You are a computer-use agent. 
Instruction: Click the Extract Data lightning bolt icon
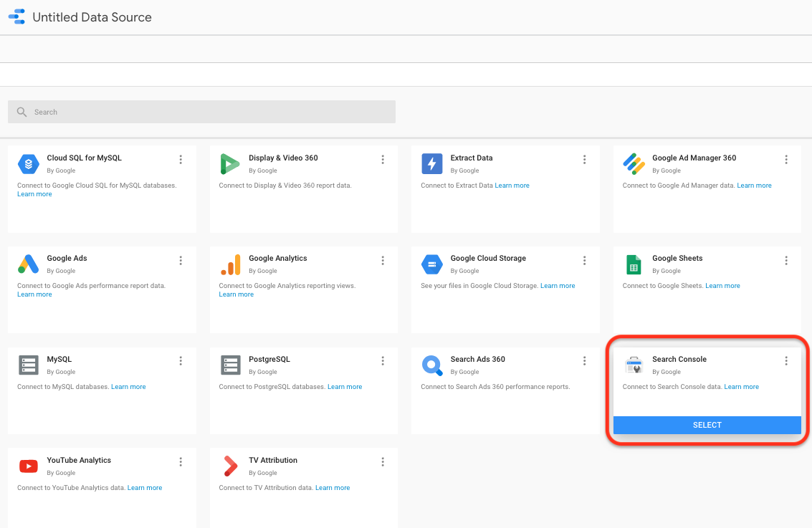(432, 164)
